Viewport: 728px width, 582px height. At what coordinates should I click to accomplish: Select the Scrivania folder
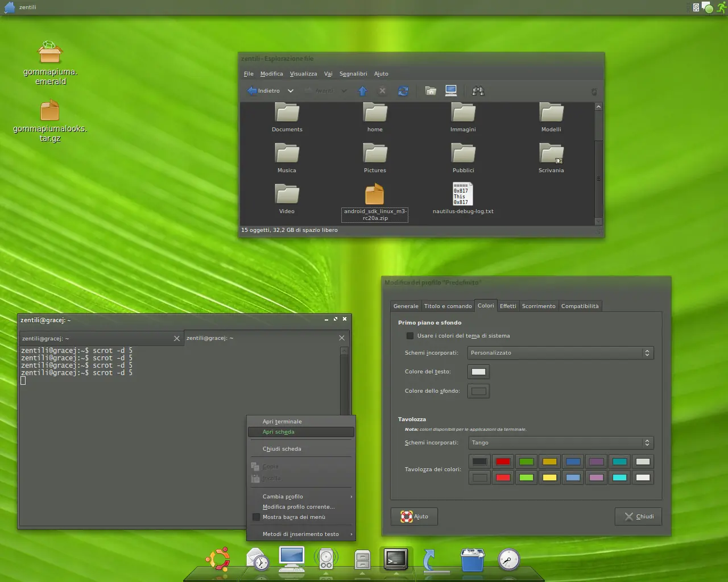pyautogui.click(x=551, y=158)
